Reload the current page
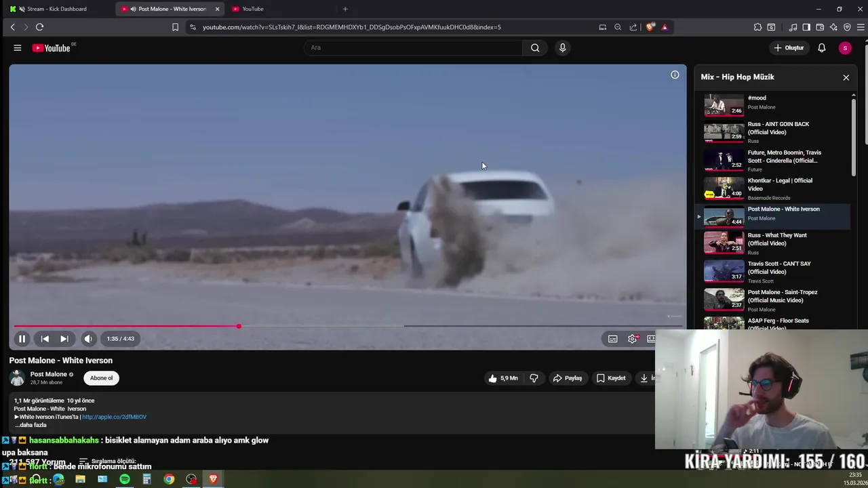Viewport: 868px width, 488px height. coord(39,27)
